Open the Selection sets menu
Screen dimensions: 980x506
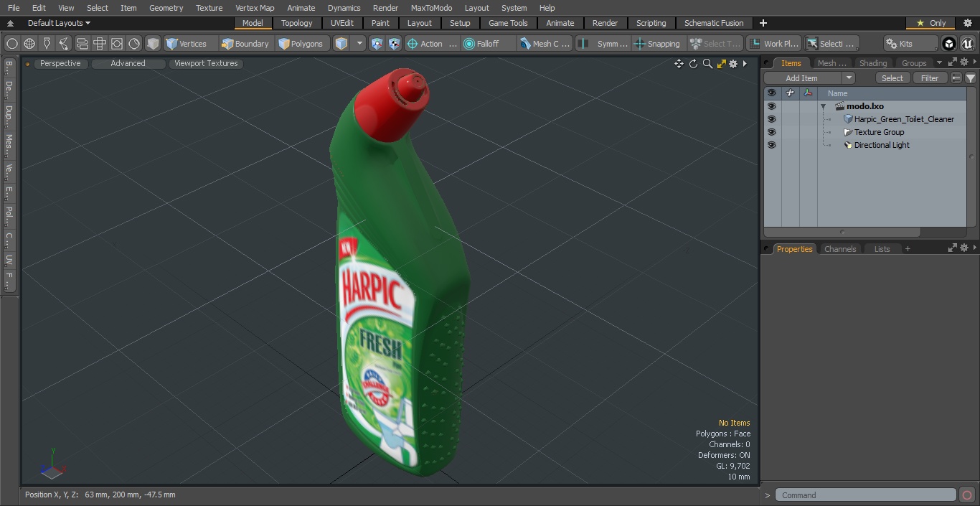coord(831,44)
